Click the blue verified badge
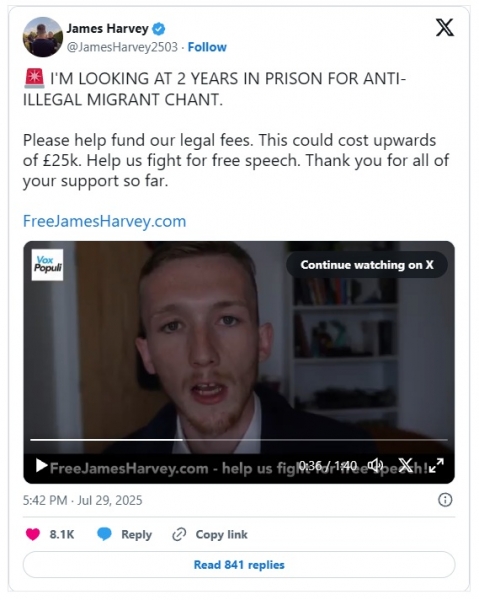This screenshot has height=600, width=479. (159, 29)
